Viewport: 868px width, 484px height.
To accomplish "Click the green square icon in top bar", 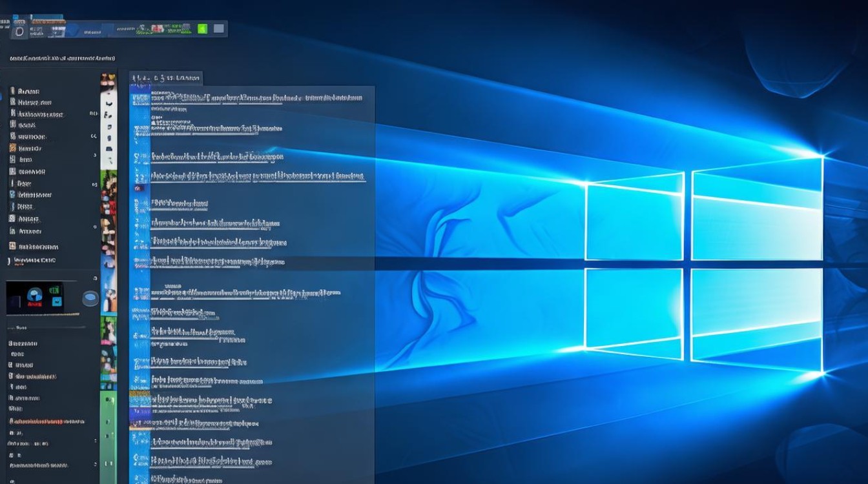I will point(202,28).
